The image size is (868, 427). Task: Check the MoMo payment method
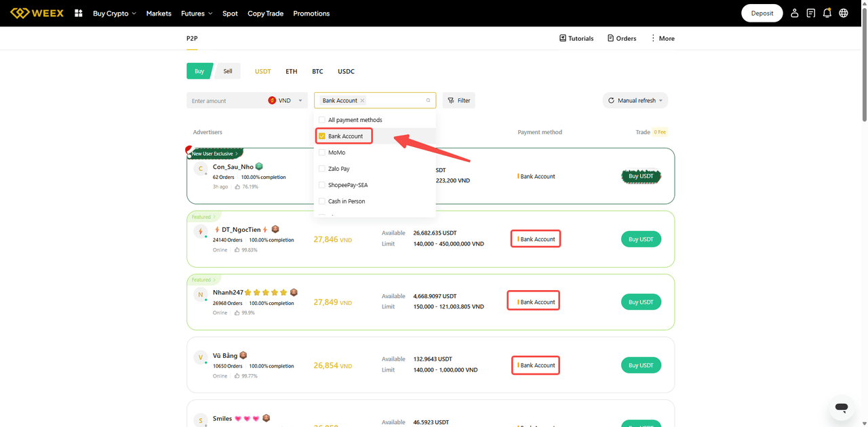[322, 152]
